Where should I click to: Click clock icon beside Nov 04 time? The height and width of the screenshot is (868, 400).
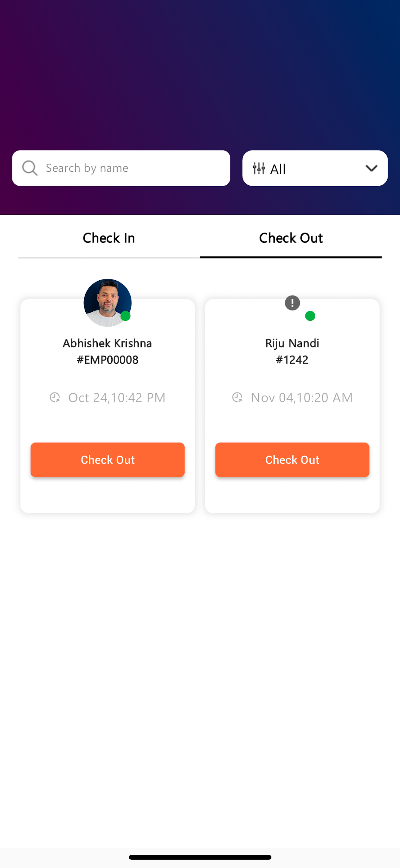(x=237, y=398)
